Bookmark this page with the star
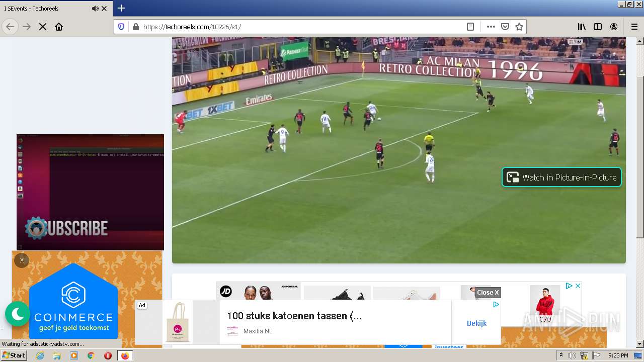Viewport: 644px width, 362px height. point(519,27)
